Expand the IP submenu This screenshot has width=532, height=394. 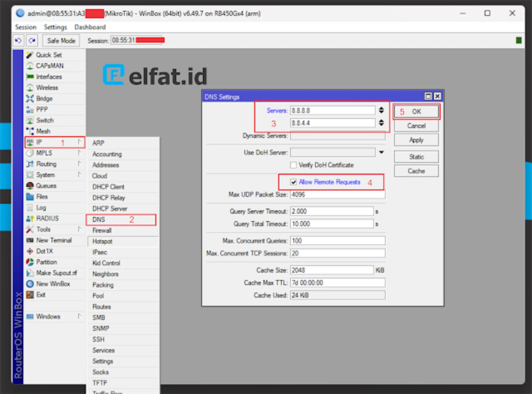click(x=79, y=142)
